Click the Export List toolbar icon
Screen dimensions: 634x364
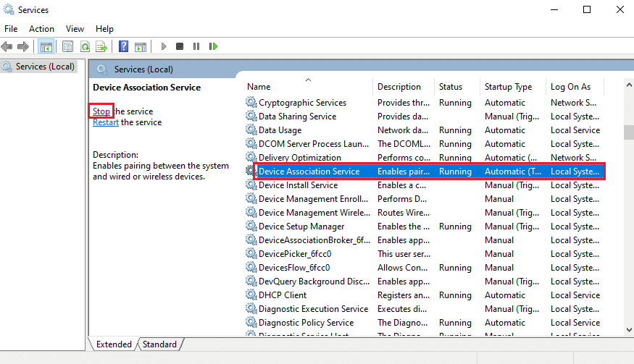(x=101, y=46)
